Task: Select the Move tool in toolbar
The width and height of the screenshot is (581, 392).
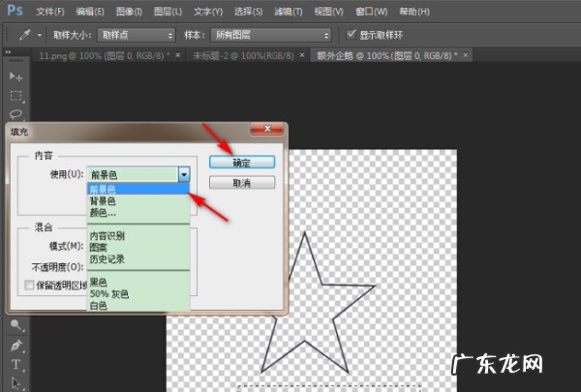Action: (15, 76)
